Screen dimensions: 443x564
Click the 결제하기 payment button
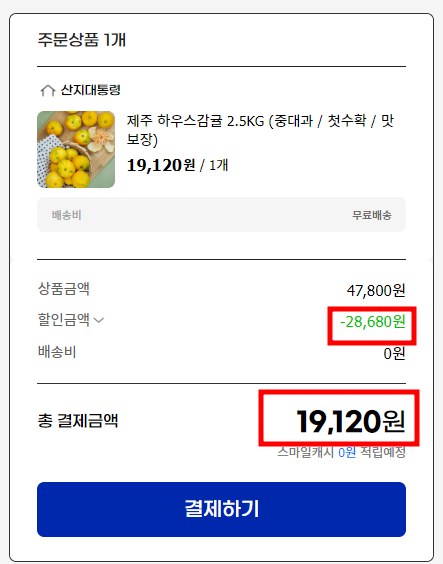coord(221,509)
